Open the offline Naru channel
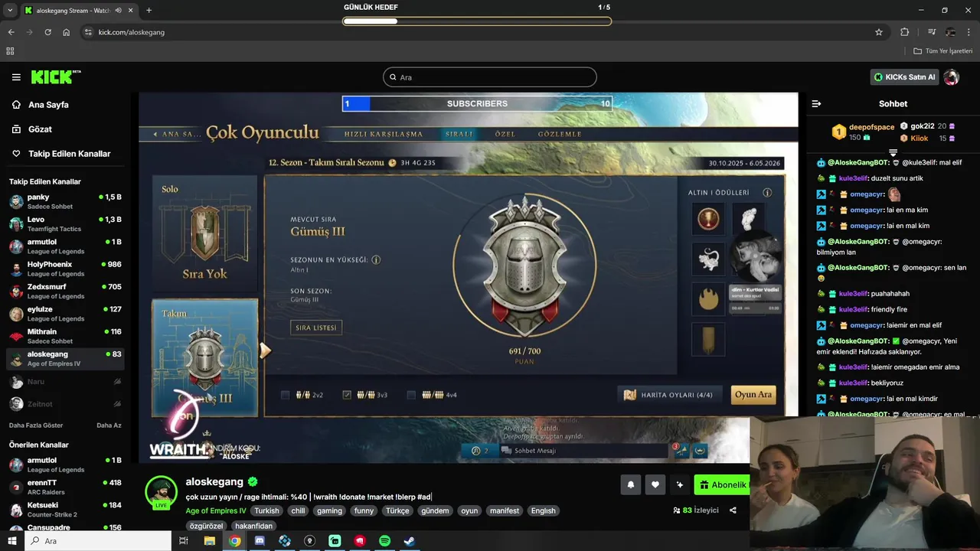 [65, 381]
